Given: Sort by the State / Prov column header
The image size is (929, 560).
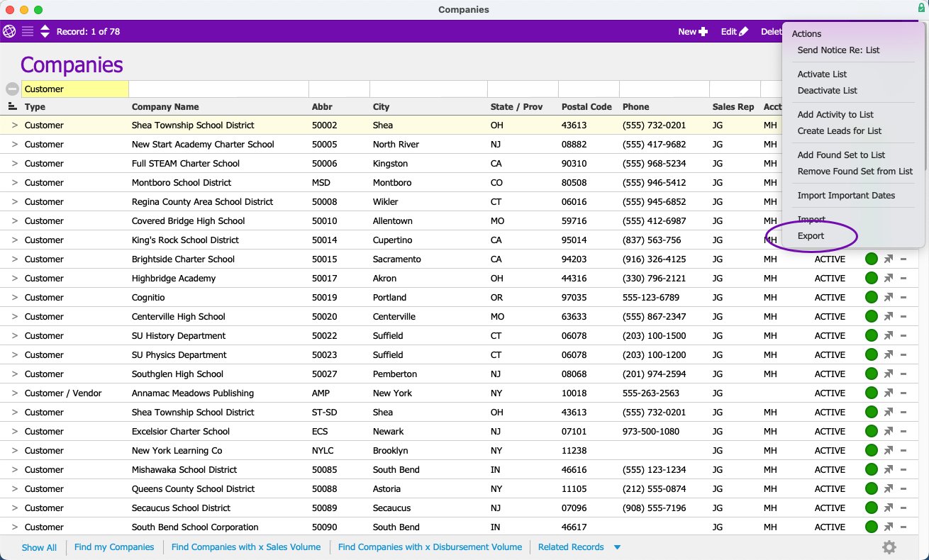Looking at the screenshot, I should click(x=516, y=107).
